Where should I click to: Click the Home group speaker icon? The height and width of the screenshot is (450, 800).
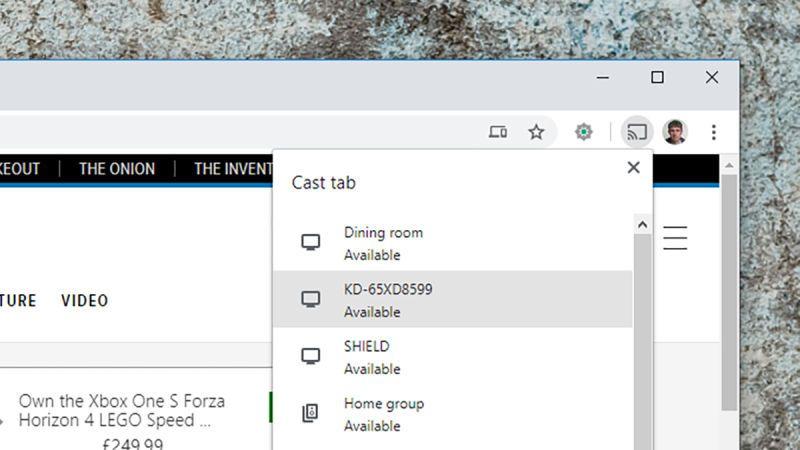click(310, 413)
